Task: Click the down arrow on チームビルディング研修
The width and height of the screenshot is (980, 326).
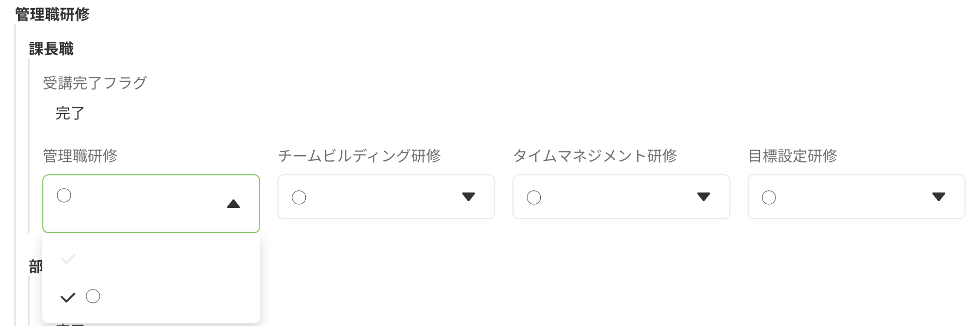Action: (x=469, y=197)
